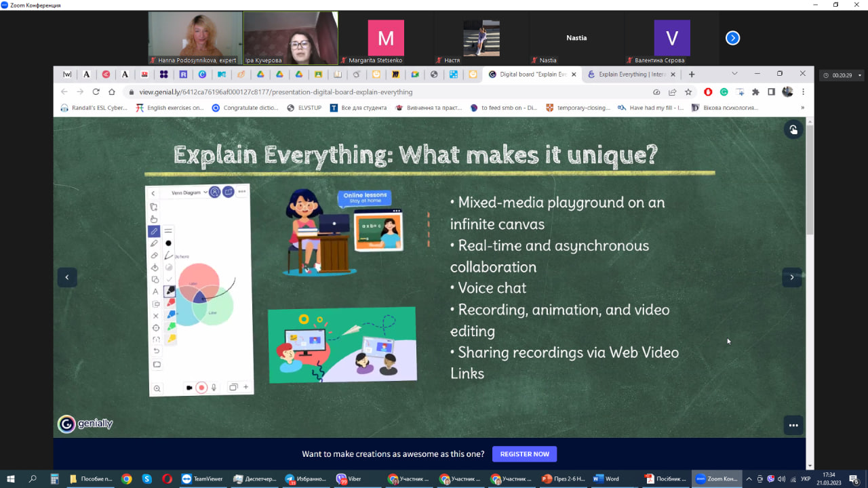
Task: Go to the next Genially slide
Action: point(791,277)
